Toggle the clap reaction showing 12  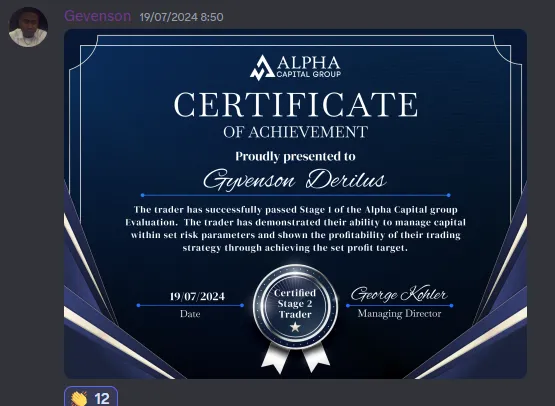91,397
